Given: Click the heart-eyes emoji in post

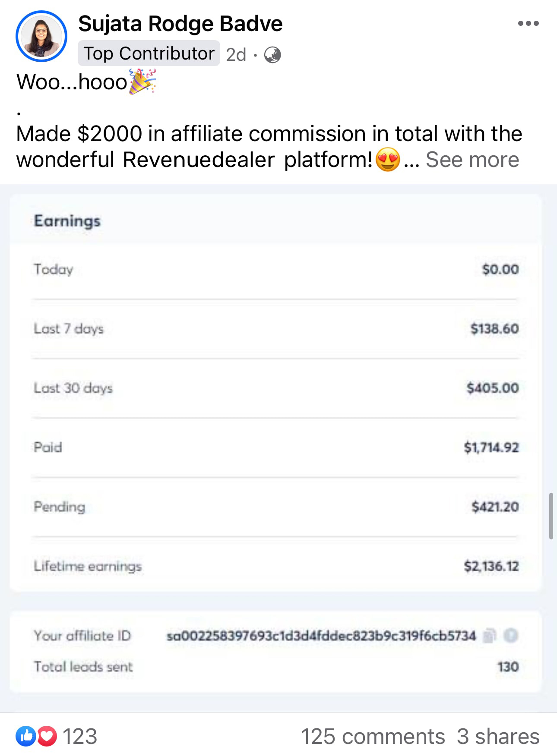Looking at the screenshot, I should point(388,159).
